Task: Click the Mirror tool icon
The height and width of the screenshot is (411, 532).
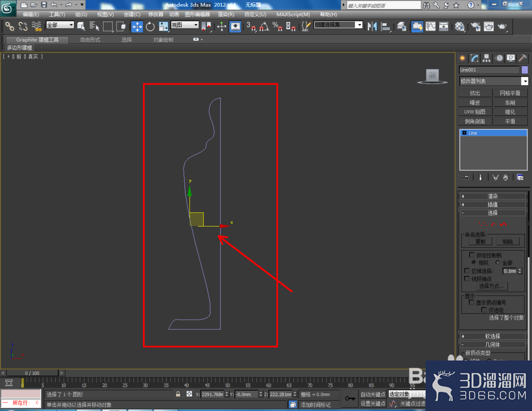Action: coord(372,27)
